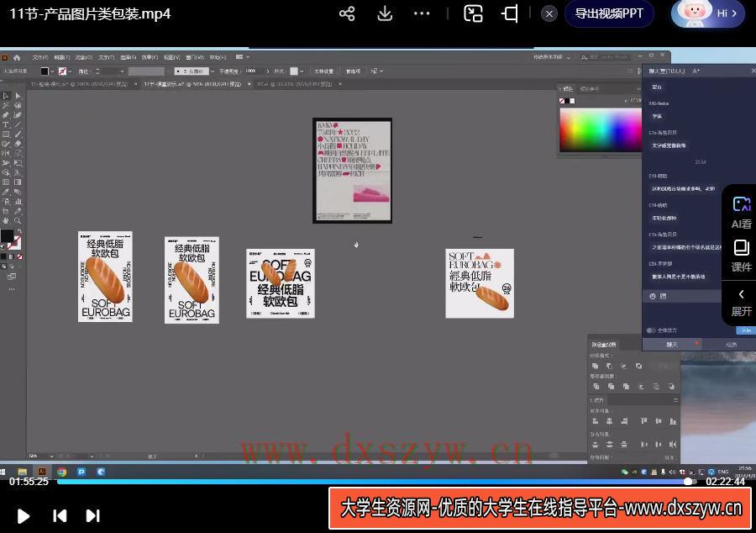Open the 窗口 menu in Illustrator
This screenshot has width=756, height=533.
coord(194,57)
